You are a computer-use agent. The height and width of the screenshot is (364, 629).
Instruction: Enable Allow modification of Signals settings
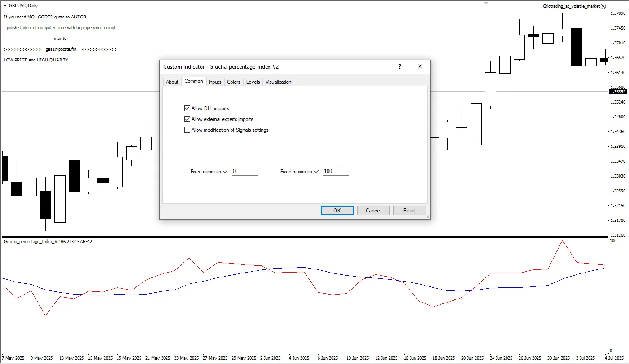click(x=188, y=130)
